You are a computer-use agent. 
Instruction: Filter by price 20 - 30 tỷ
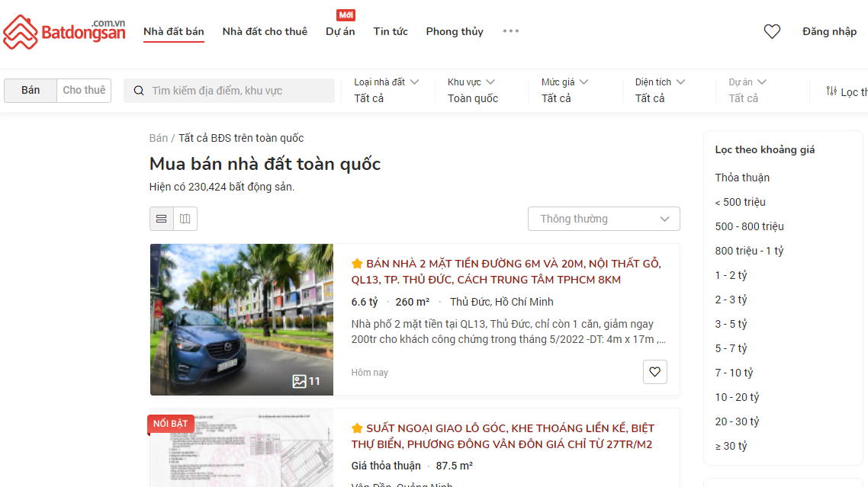(737, 421)
